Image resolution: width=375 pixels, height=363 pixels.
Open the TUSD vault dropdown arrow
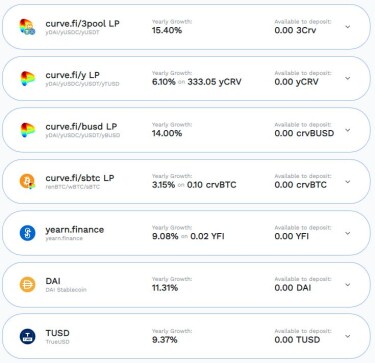click(x=348, y=336)
